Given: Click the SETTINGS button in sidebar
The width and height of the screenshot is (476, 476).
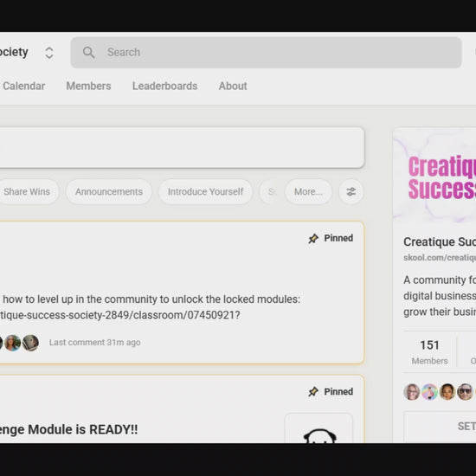Looking at the screenshot, I should 440,427.
